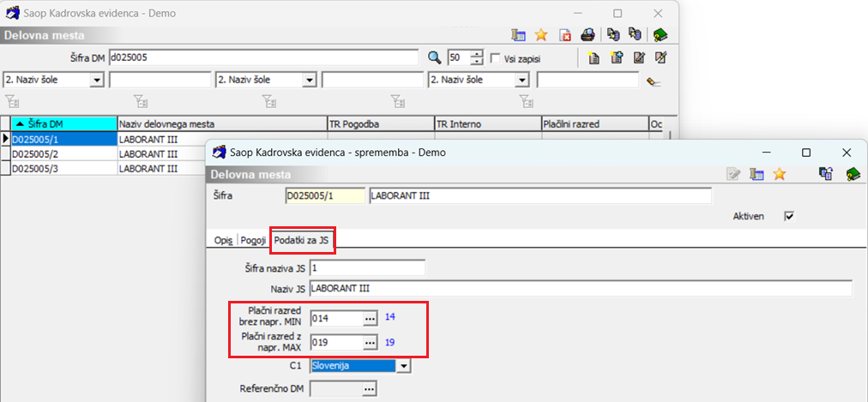Open table settings icon in the sprememba window
The height and width of the screenshot is (402, 868).
click(x=756, y=174)
